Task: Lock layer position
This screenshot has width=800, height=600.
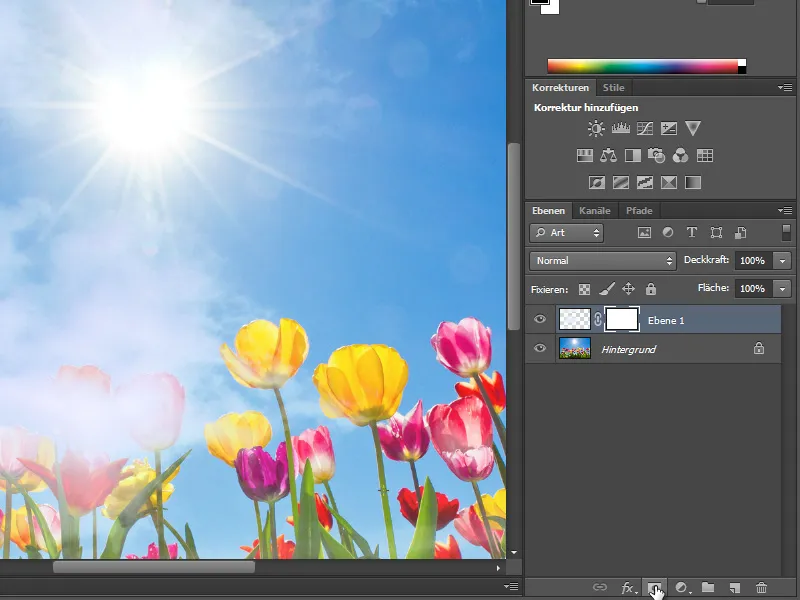Action: point(629,289)
